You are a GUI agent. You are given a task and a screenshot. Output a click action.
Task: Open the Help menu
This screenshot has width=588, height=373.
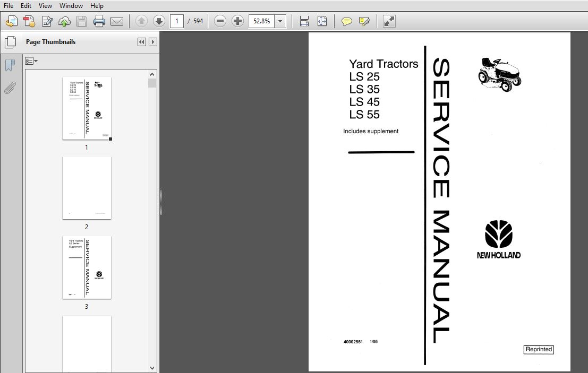point(97,6)
